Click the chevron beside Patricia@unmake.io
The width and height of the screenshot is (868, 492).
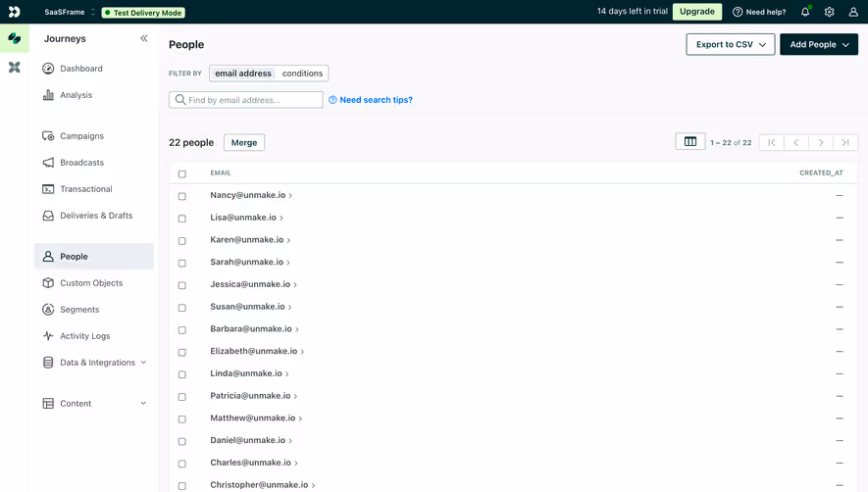[x=295, y=396]
